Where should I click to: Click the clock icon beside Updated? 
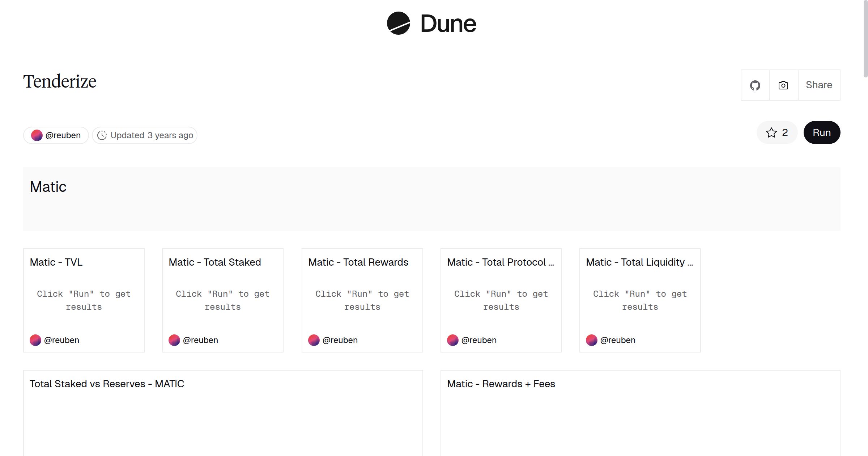point(102,135)
